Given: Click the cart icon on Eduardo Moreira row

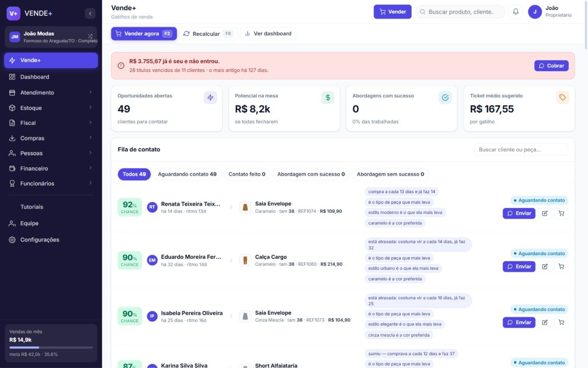Looking at the screenshot, I should [x=561, y=267].
